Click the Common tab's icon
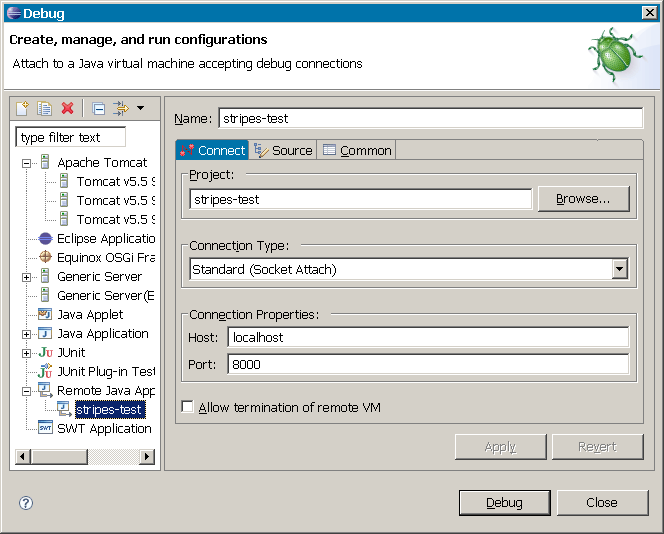664x534 pixels. (x=329, y=149)
